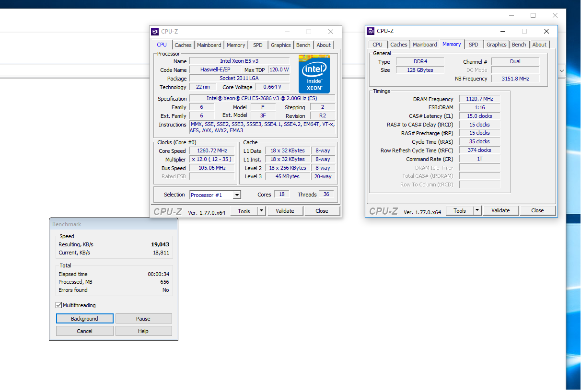Viewport: 581px width, 392px height.
Task: Open Bench tab in right CPU-Z window
Action: [519, 45]
